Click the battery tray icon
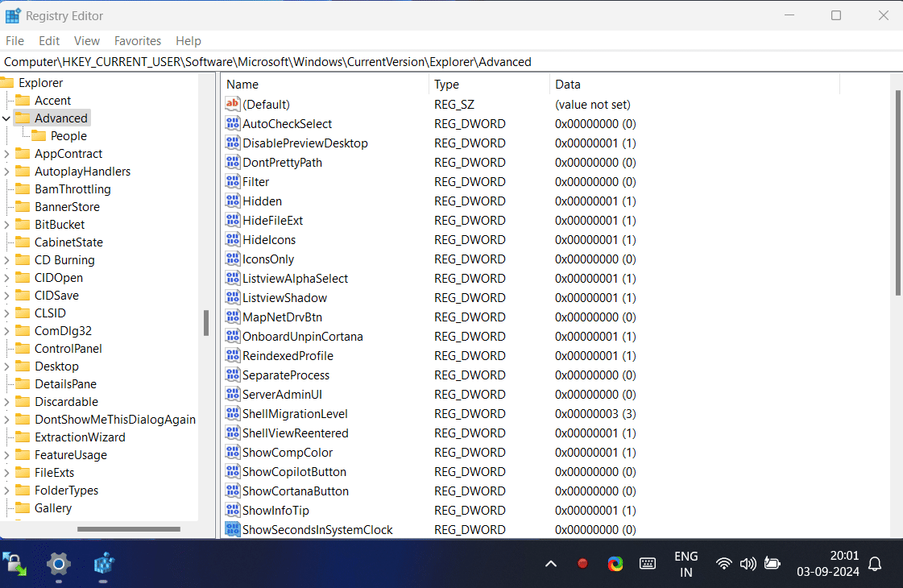The width and height of the screenshot is (903, 588). [x=772, y=564]
